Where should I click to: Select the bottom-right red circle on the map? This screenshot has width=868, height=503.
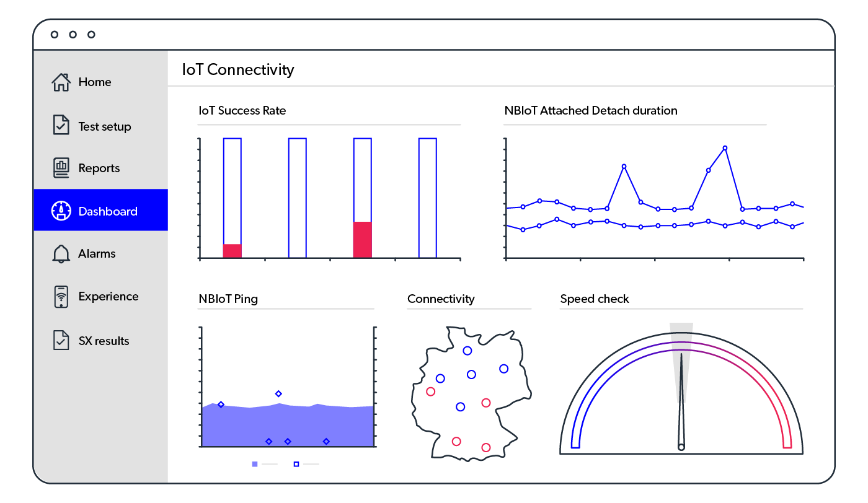click(x=486, y=447)
